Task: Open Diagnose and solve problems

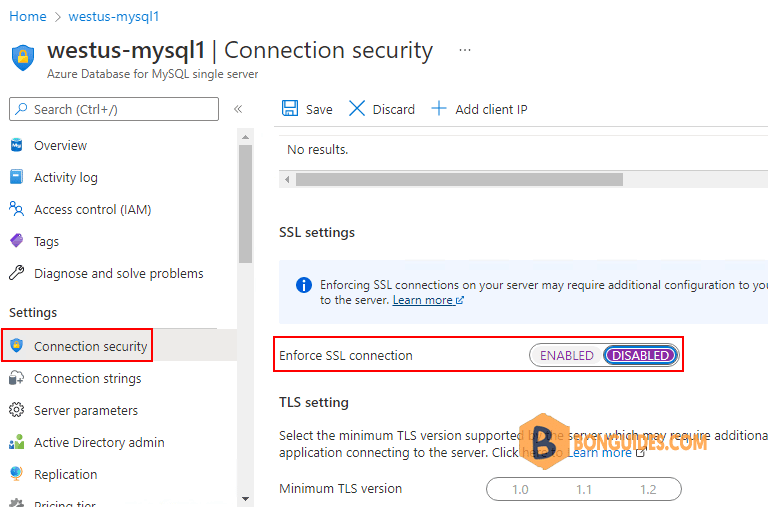Action: pyautogui.click(x=119, y=273)
